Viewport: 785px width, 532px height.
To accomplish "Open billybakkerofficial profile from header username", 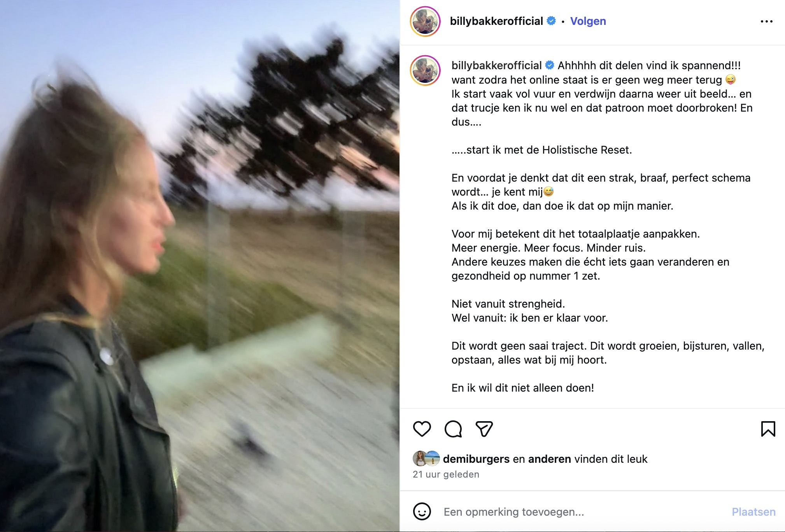I will tap(496, 21).
